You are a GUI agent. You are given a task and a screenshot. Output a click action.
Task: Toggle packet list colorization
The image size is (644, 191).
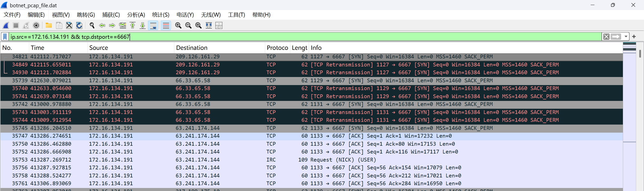166,25
